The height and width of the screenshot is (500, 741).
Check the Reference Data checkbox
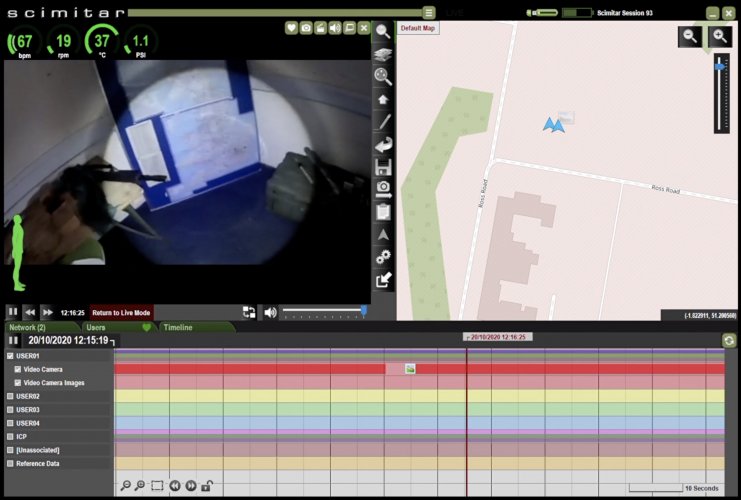click(x=10, y=463)
